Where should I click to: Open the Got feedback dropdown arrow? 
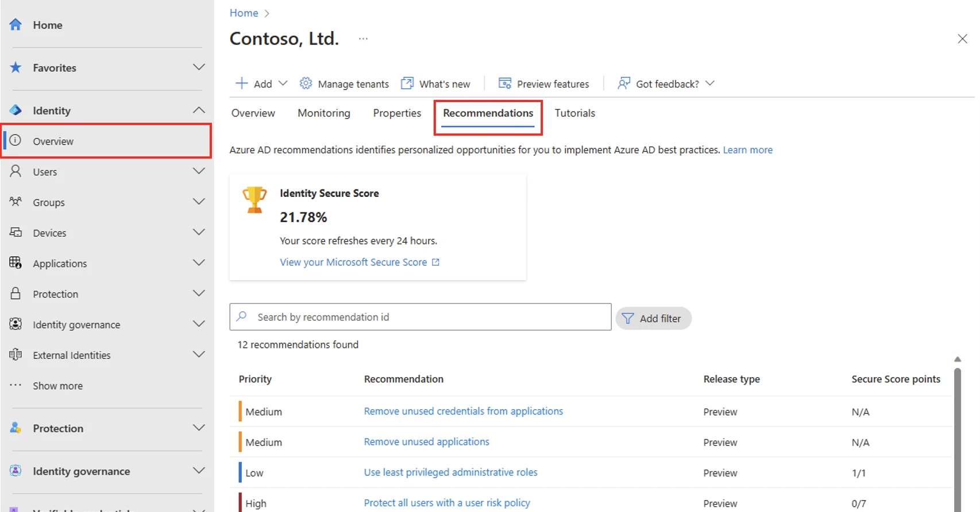[x=710, y=83]
